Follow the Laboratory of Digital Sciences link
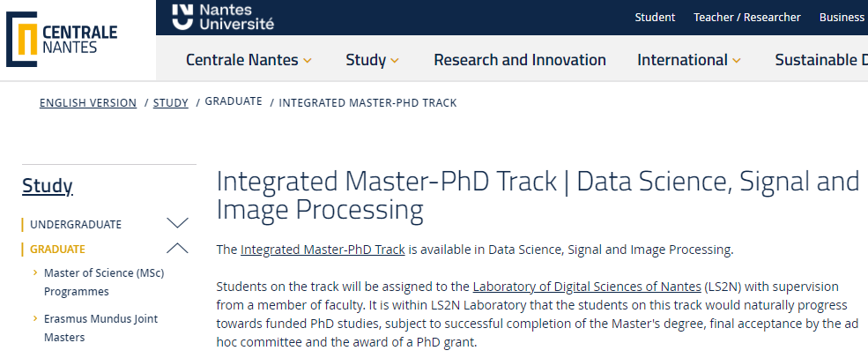 coord(587,287)
